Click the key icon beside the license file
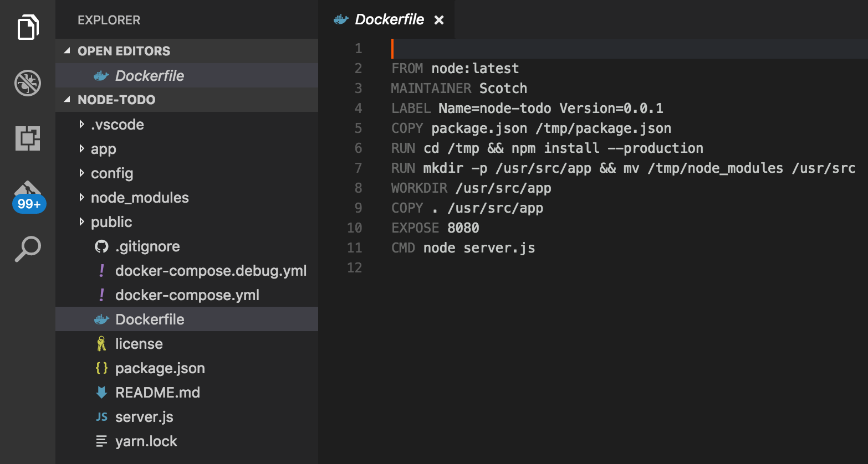This screenshot has height=464, width=868. click(101, 344)
